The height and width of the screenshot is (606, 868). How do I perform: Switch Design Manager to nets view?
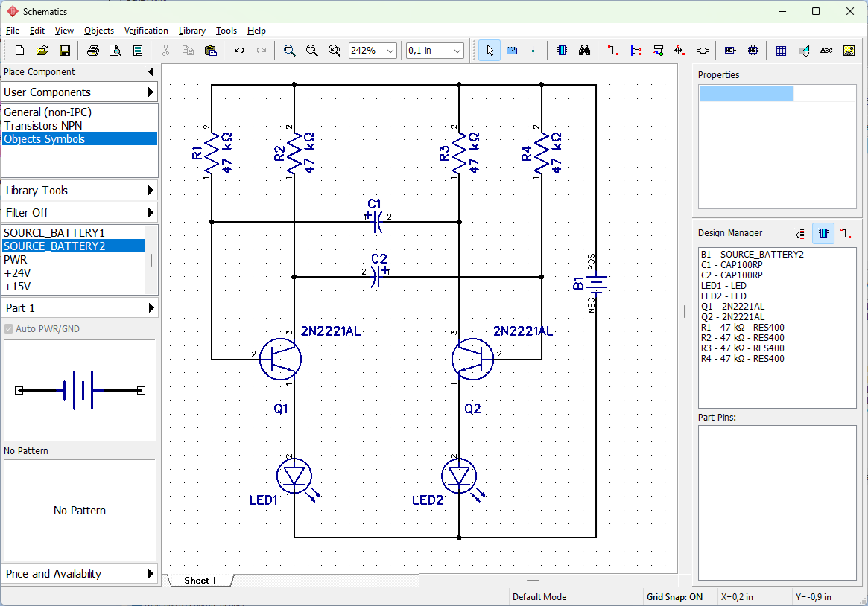[846, 234]
